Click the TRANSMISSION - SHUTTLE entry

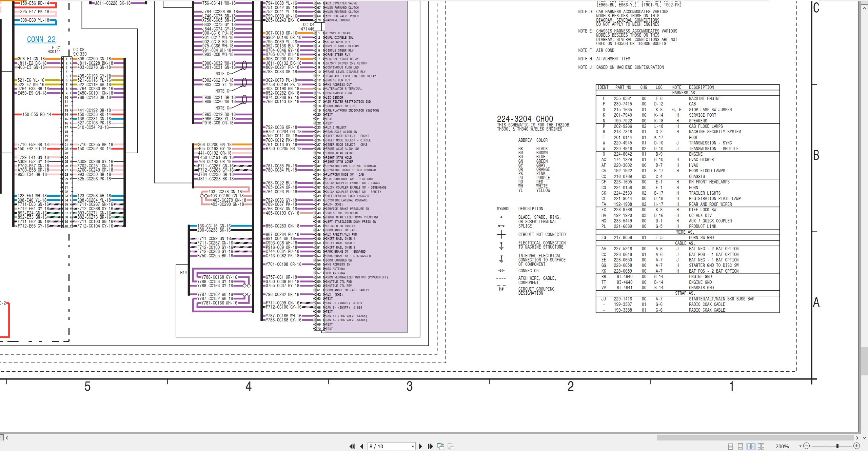point(713,149)
